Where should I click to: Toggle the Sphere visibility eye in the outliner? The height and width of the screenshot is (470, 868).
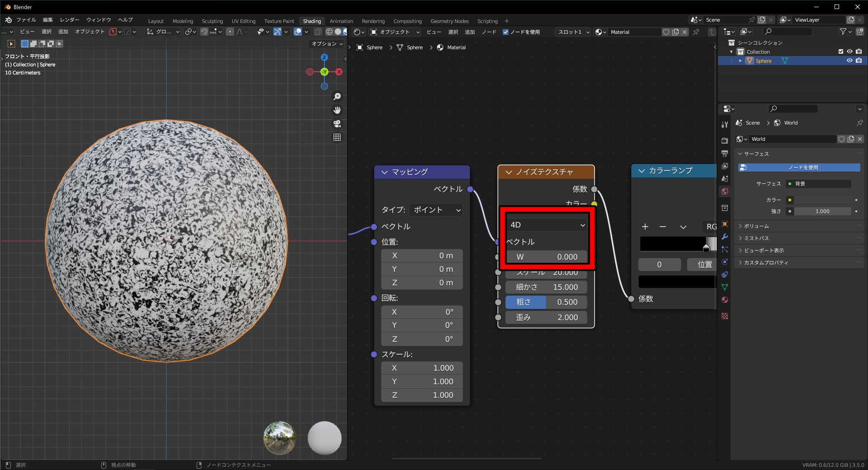(850, 60)
